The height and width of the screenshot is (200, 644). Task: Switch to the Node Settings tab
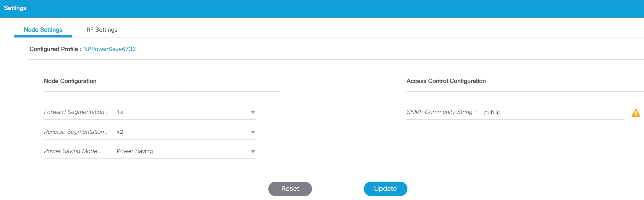(43, 30)
